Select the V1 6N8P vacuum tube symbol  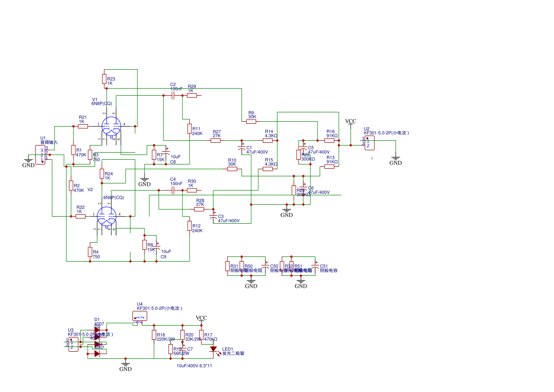pos(111,127)
